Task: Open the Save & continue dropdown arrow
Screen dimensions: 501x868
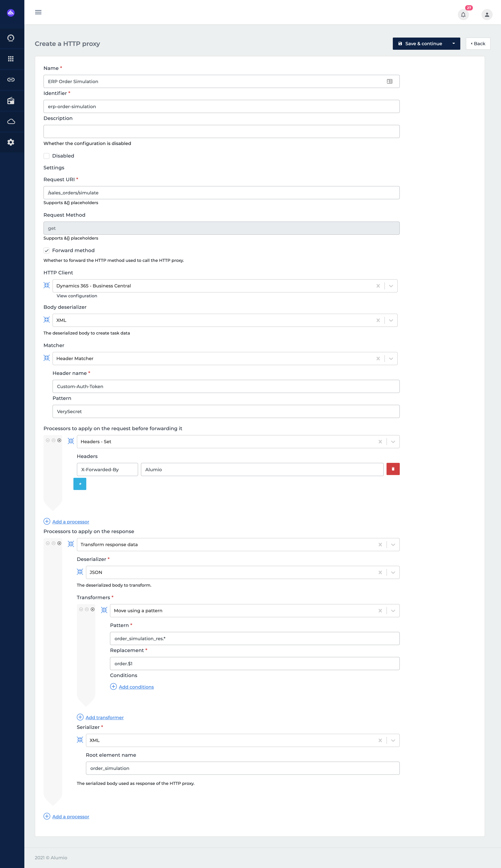Action: click(x=453, y=44)
